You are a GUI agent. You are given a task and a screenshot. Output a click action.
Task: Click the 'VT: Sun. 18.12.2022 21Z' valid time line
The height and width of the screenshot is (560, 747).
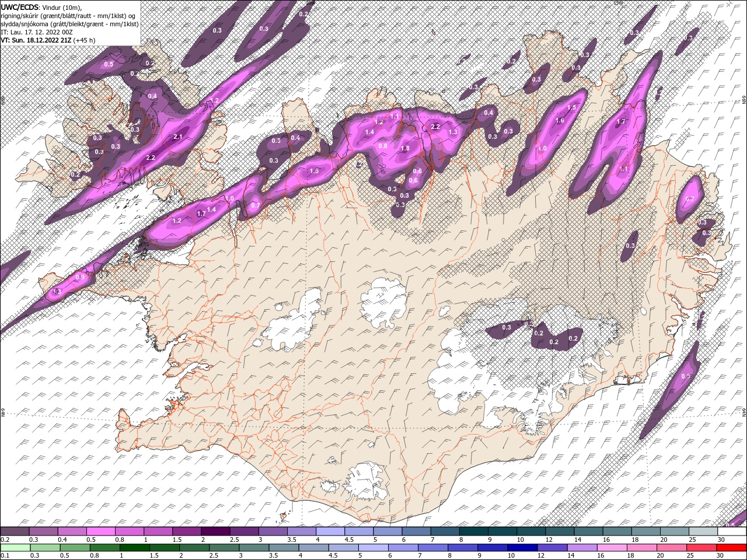36,40
